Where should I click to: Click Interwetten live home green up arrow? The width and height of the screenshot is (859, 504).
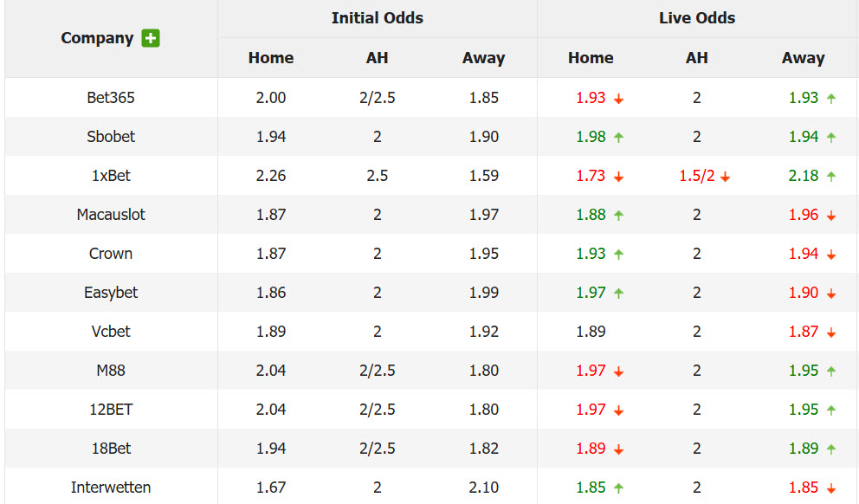coord(618,488)
